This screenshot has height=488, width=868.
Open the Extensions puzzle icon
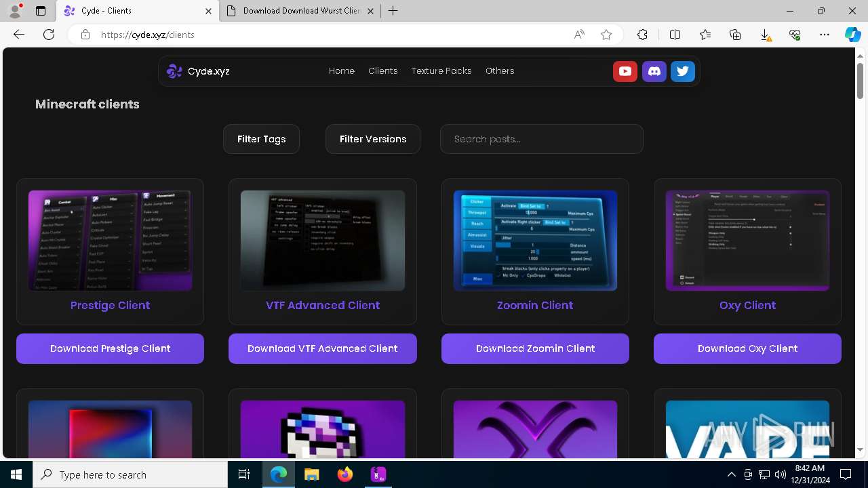tap(642, 35)
